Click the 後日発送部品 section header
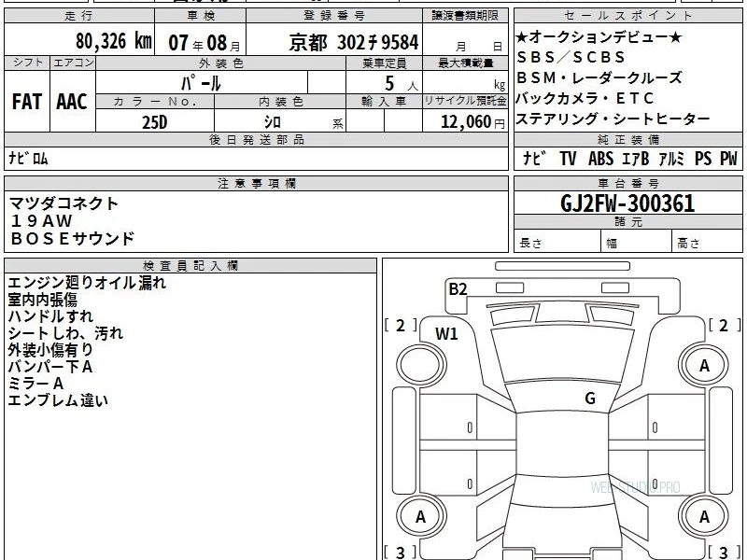Screen dimensions: 747x560 [x=256, y=139]
